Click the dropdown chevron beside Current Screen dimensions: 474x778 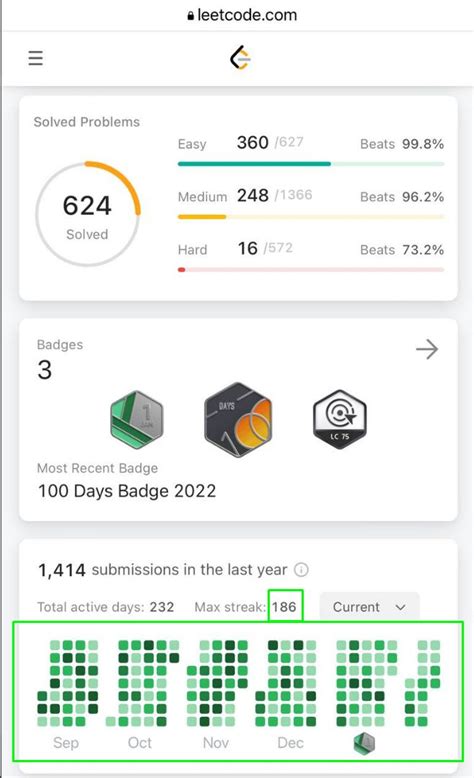pos(401,607)
